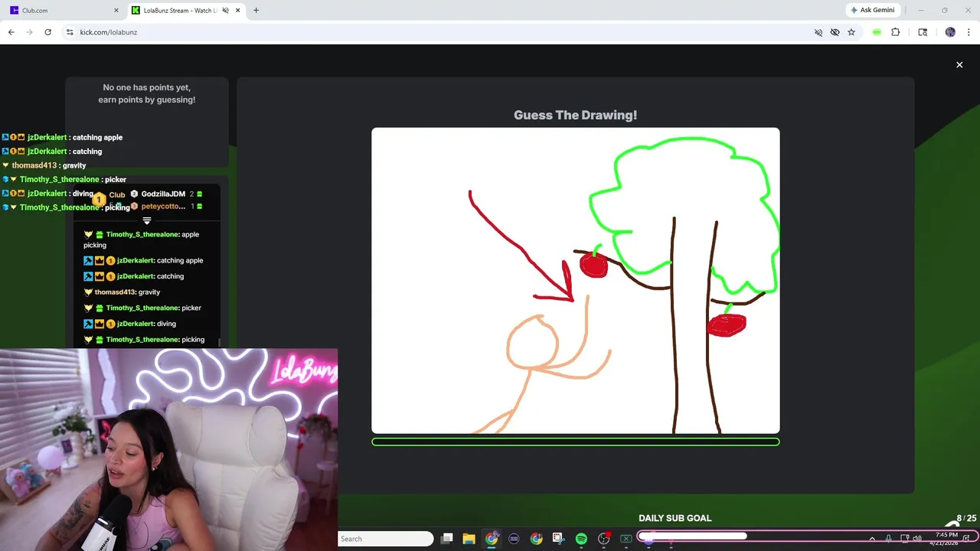This screenshot has height=551, width=980.
Task: Open the green Excel-style taskbar icon
Action: (626, 539)
